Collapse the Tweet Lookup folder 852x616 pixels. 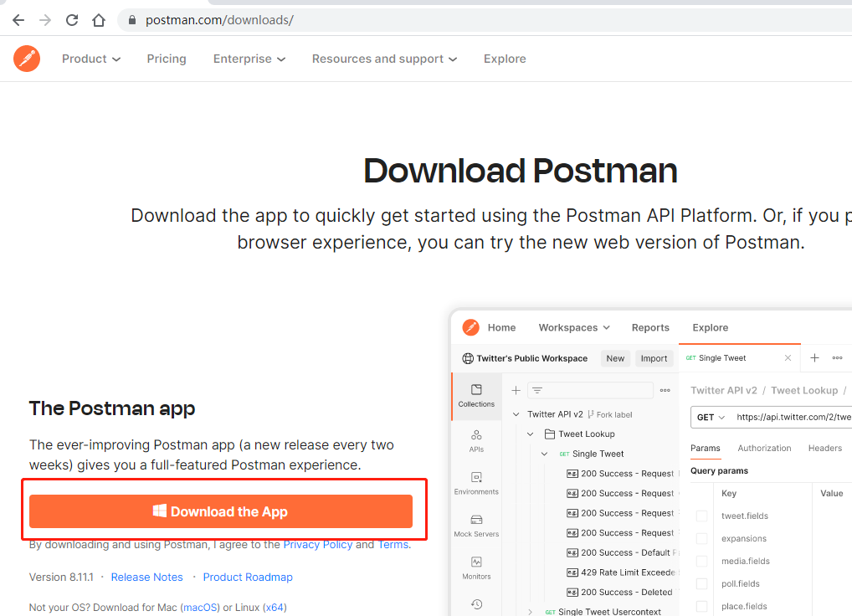tap(530, 434)
